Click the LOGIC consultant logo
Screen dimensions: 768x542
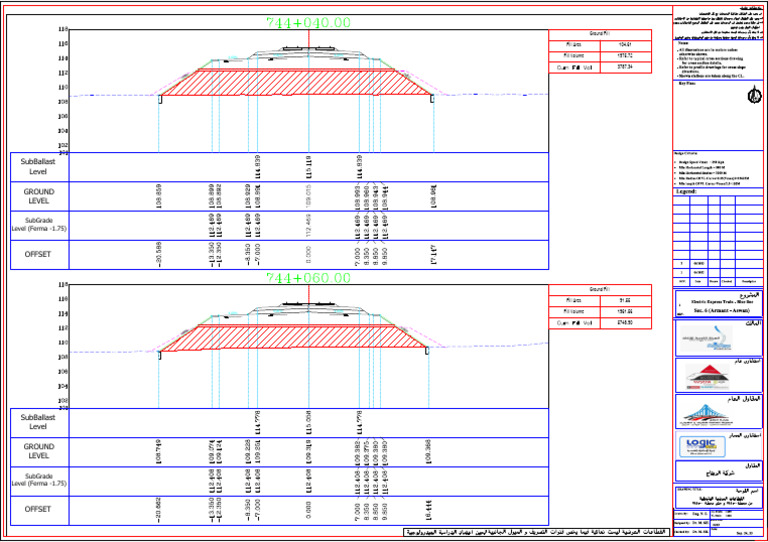click(702, 446)
